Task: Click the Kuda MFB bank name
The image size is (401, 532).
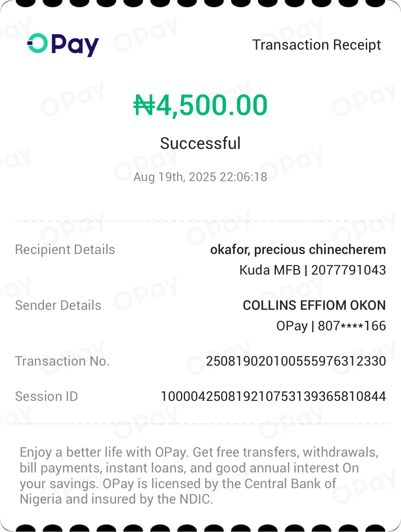Action: pyautogui.click(x=270, y=270)
